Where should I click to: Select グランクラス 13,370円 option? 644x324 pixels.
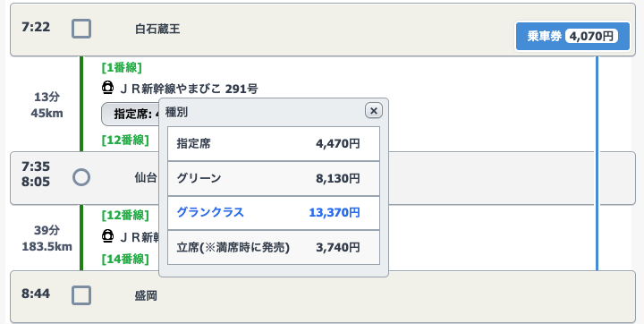pyautogui.click(x=274, y=213)
